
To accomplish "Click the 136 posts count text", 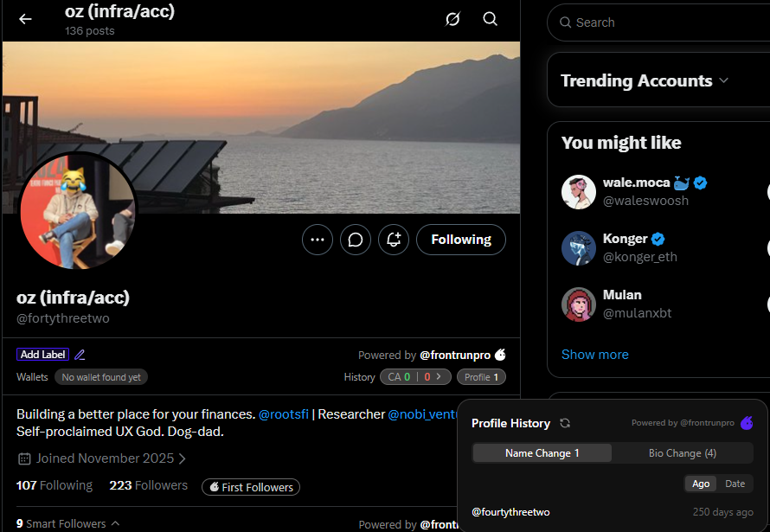I will click(89, 31).
